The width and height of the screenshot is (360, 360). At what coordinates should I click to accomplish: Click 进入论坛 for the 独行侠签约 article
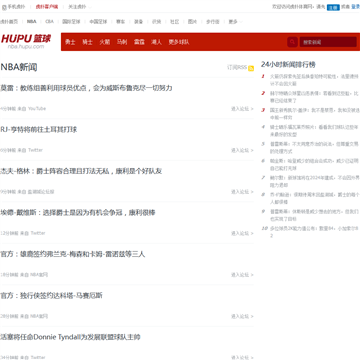[242, 316]
